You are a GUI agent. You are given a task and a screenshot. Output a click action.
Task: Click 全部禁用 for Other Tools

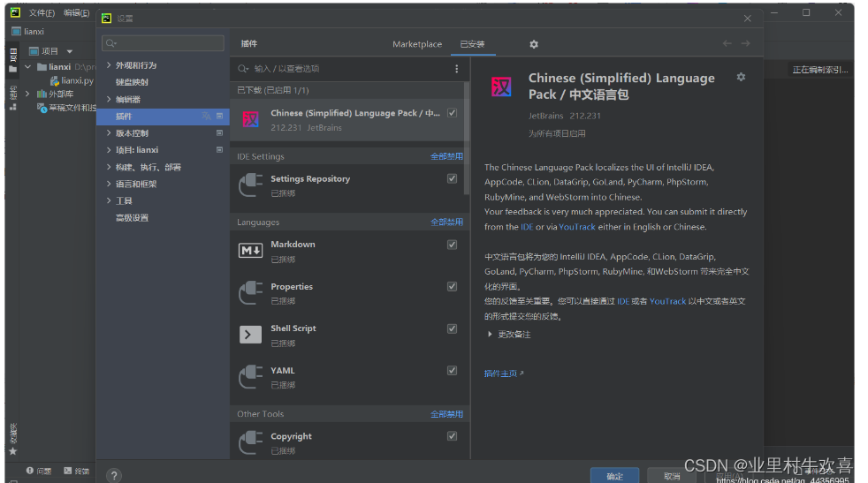[446, 414]
